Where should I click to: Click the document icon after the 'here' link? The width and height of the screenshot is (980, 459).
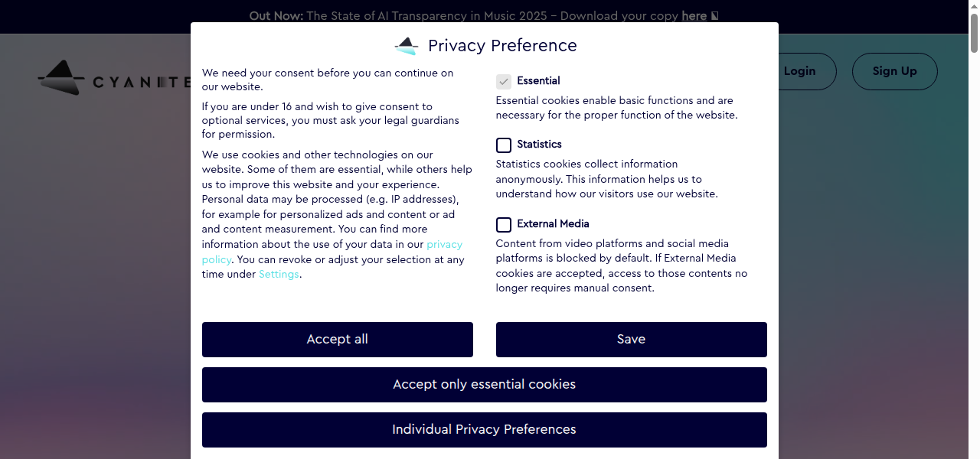pos(714,16)
